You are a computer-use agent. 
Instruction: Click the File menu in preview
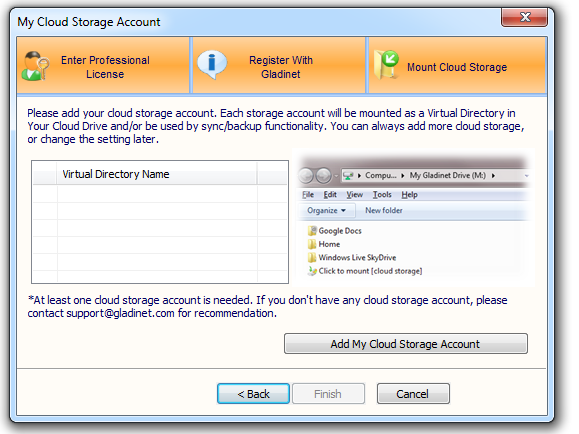(x=308, y=195)
